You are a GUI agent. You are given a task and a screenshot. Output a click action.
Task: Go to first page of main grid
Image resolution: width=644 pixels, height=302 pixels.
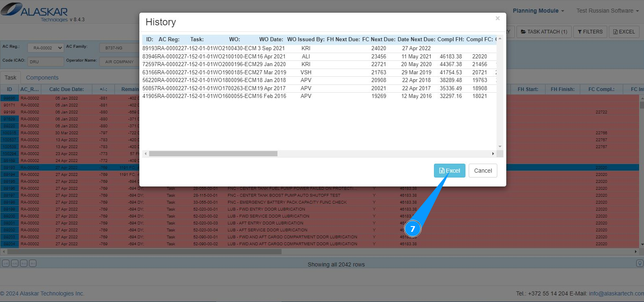click(x=6, y=263)
